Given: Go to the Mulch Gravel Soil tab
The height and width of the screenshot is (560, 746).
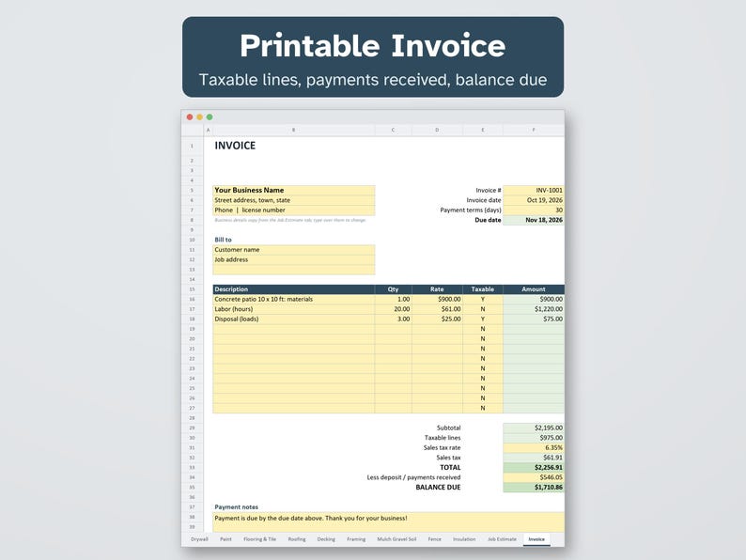Looking at the screenshot, I should pos(396,539).
